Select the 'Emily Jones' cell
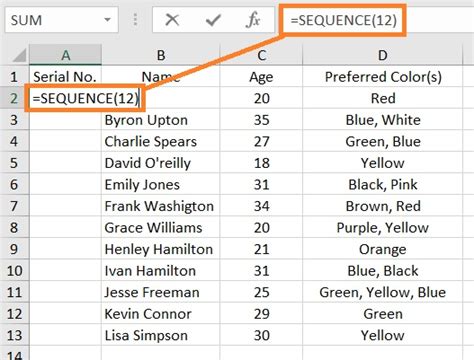 point(161,184)
